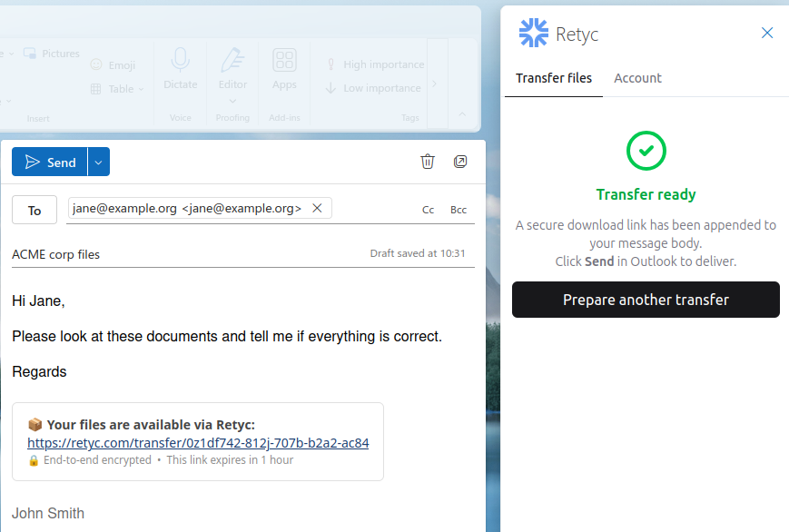
Task: Open the Retyc transfer download link
Action: pyautogui.click(x=198, y=443)
